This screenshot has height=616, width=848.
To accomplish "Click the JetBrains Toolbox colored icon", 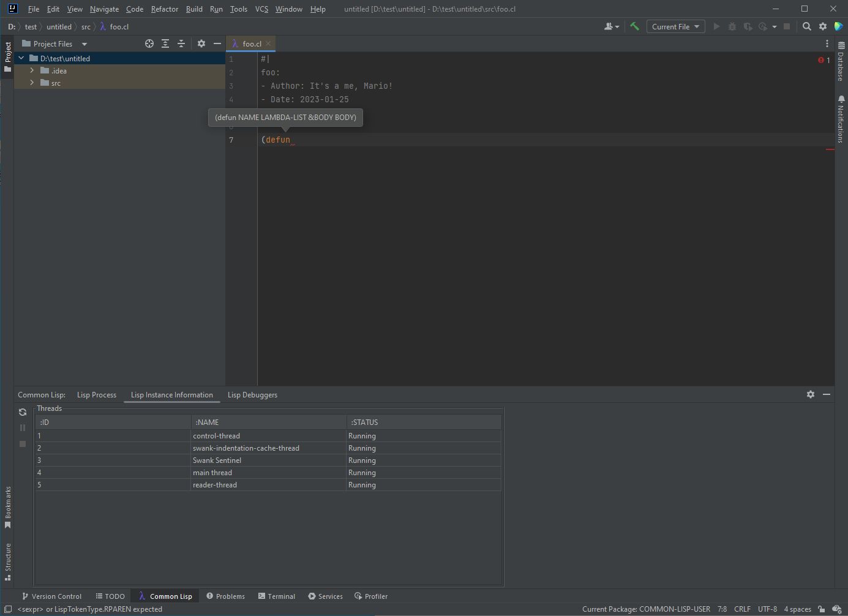I will click(x=838, y=26).
